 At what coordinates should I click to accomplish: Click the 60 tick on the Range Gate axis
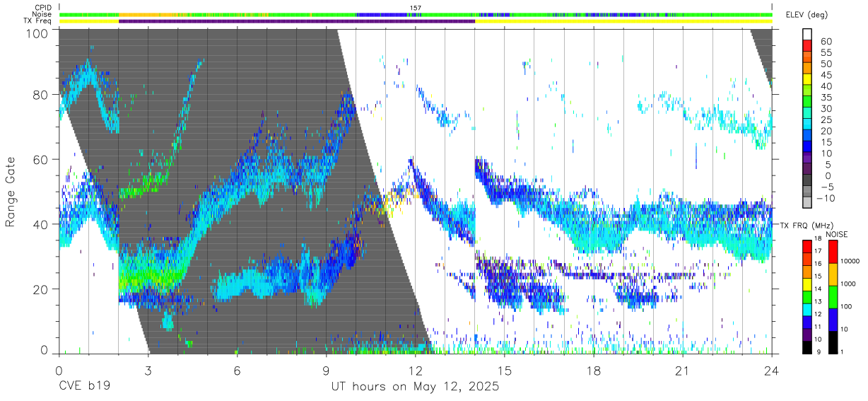click(41, 160)
